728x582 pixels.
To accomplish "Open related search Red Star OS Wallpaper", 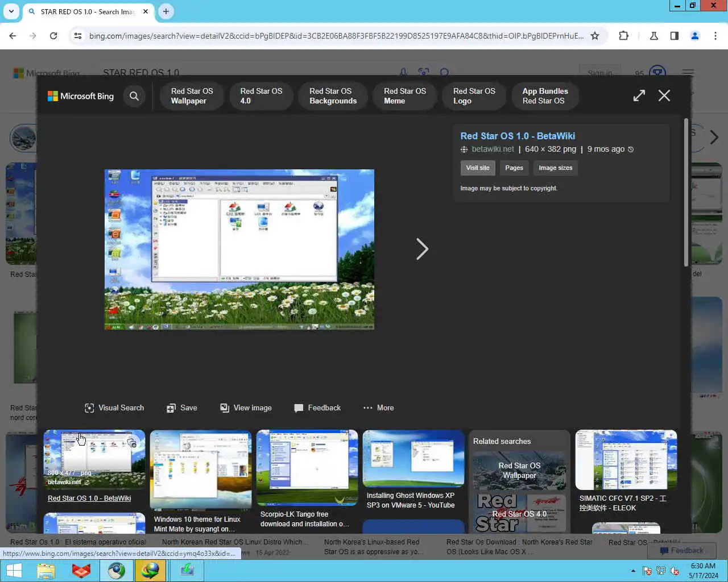I will tap(519, 471).
